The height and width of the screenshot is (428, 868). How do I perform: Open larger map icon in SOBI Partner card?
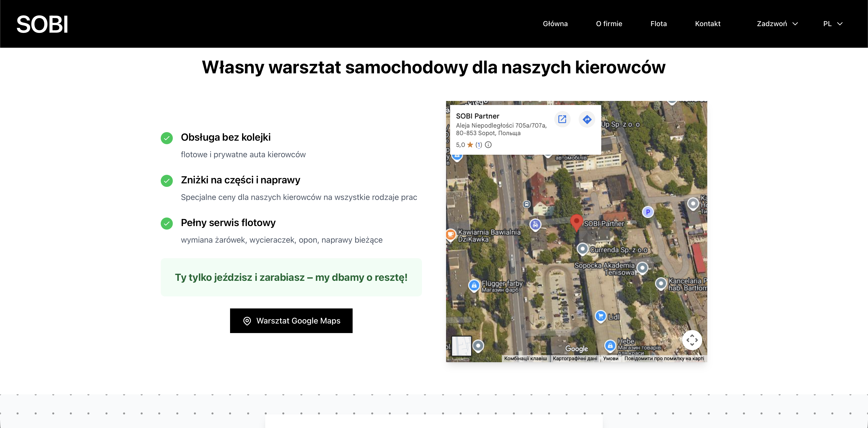coord(562,119)
